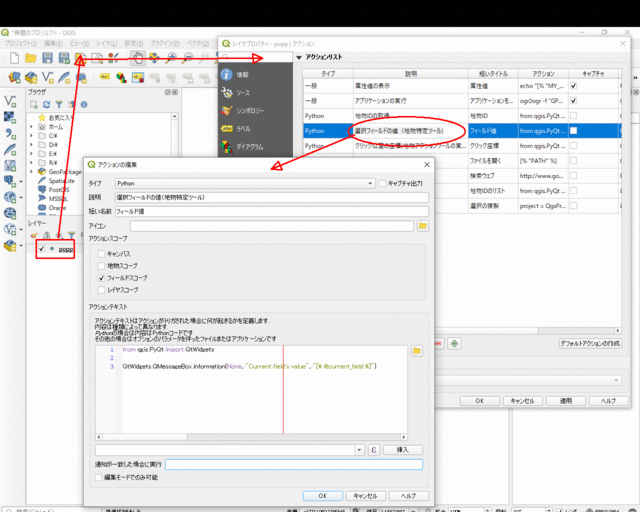
Task: Open layer labeling options abc icon
Action: click(x=104, y=77)
